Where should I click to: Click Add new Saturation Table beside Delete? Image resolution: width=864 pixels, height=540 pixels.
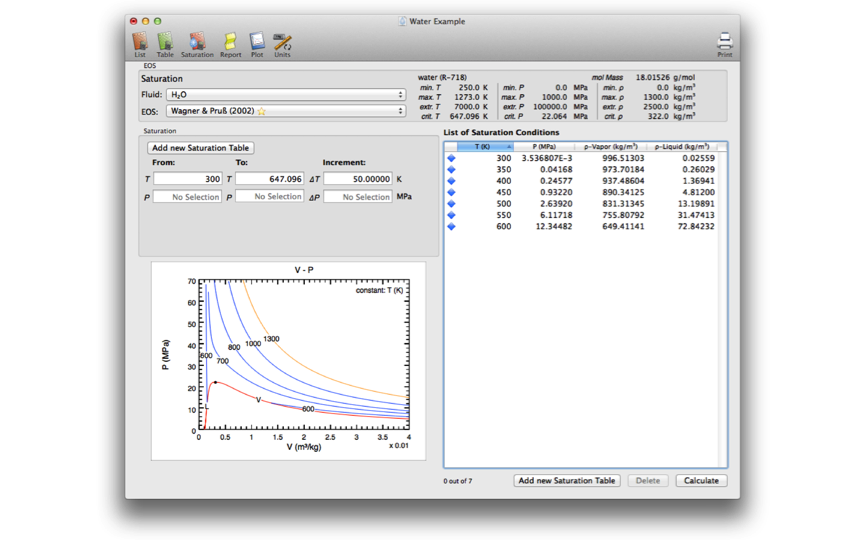(x=567, y=480)
